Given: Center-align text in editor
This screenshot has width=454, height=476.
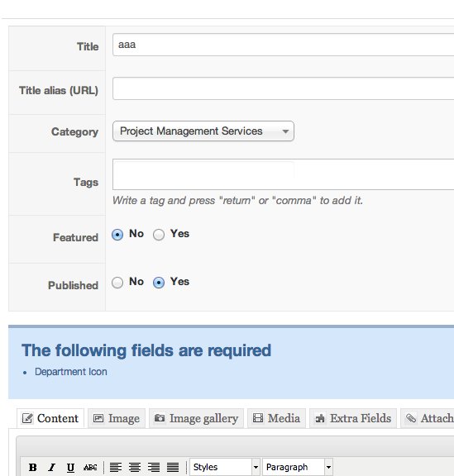Looking at the screenshot, I should (x=135, y=467).
